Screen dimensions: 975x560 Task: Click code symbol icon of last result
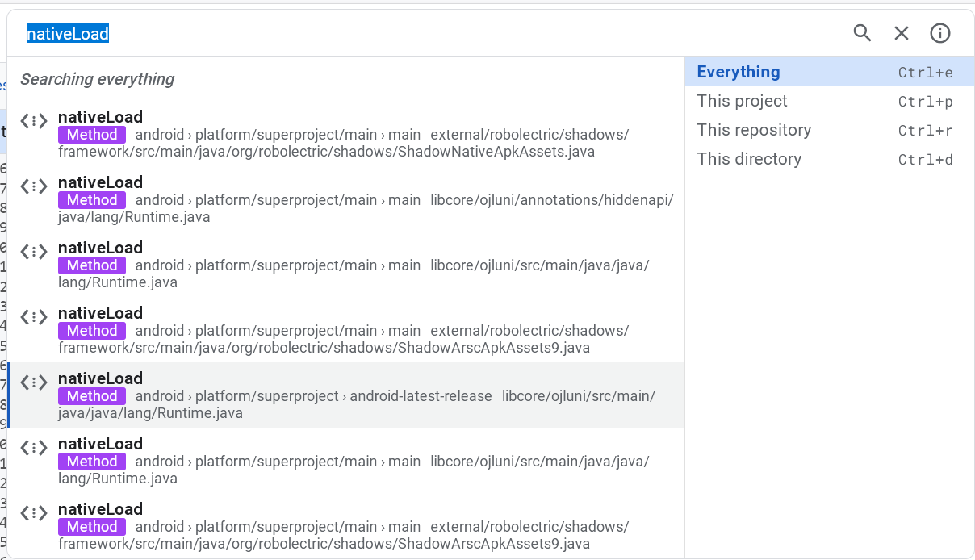click(x=34, y=513)
